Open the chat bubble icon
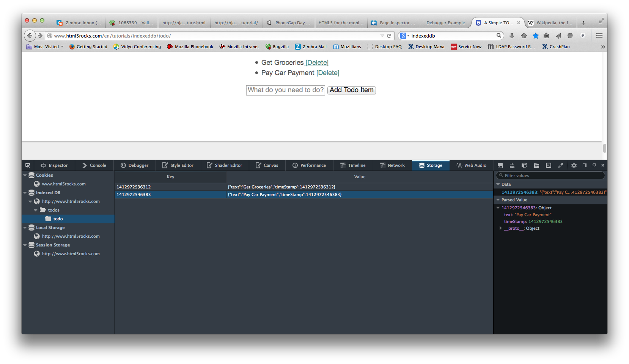629x364 pixels. click(570, 36)
